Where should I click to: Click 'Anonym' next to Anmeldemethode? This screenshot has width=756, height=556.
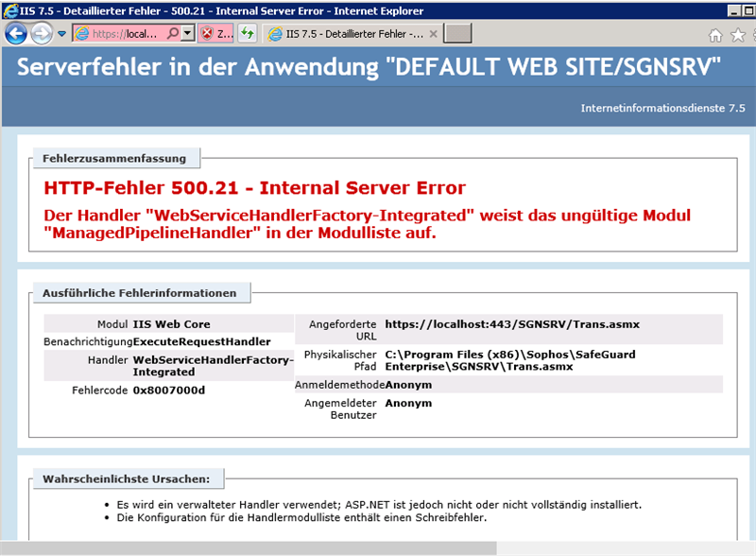[408, 385]
